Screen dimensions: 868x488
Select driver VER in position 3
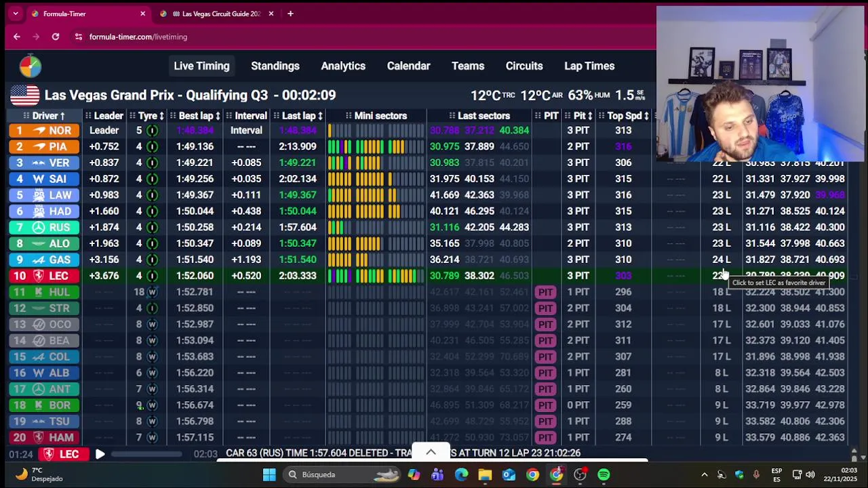point(45,163)
